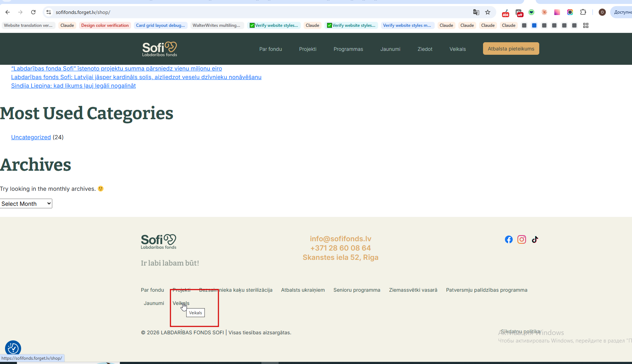Image resolution: width=632 pixels, height=364 pixels.
Task: Open the green heart extension icon
Action: click(x=531, y=12)
